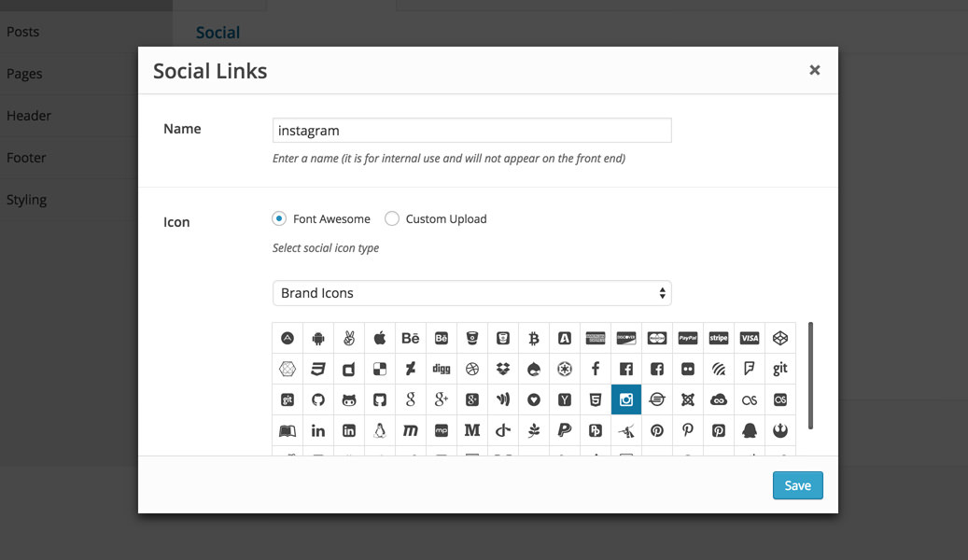
Task: Pick the digg text icon
Action: pyautogui.click(x=442, y=369)
